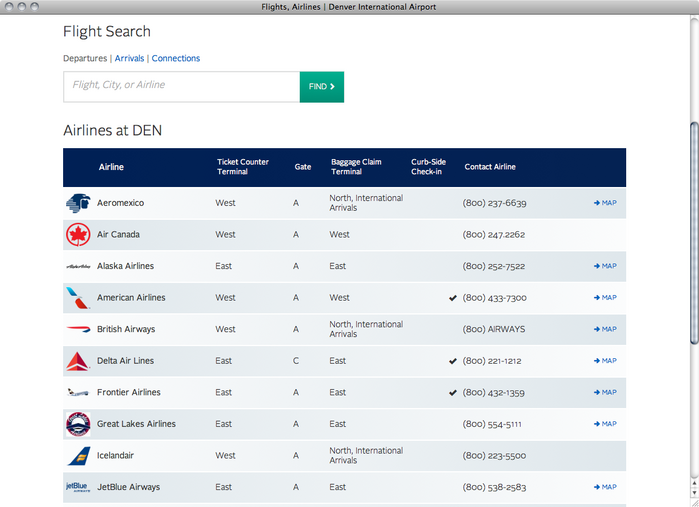Select the Air Canada airline name
This screenshot has height=507, width=699.
(118, 235)
